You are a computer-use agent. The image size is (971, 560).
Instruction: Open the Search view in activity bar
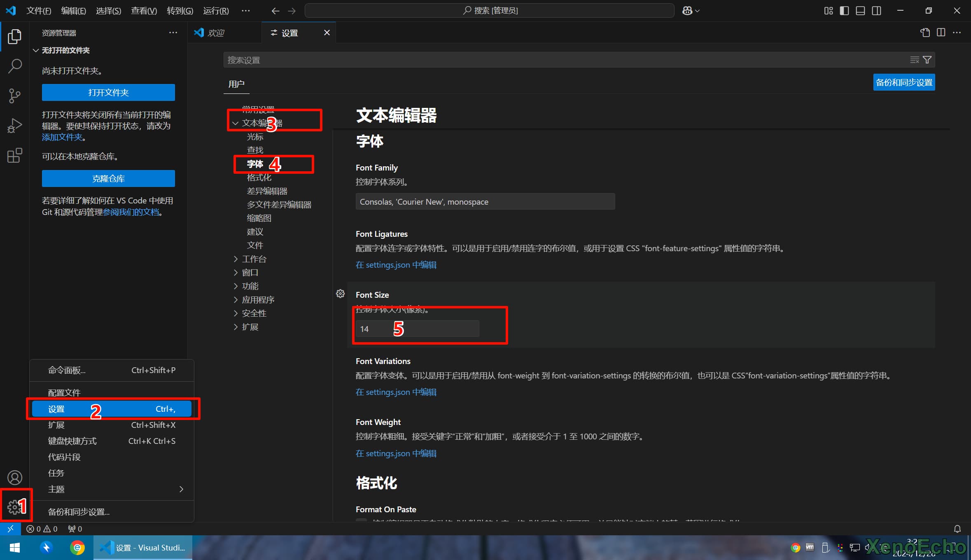(15, 66)
